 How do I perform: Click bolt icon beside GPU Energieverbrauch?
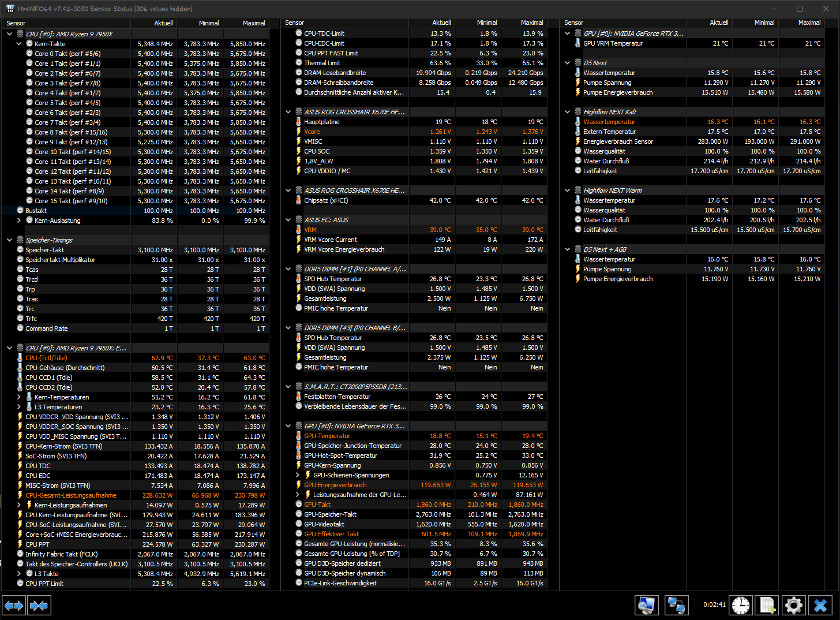pyautogui.click(x=298, y=485)
